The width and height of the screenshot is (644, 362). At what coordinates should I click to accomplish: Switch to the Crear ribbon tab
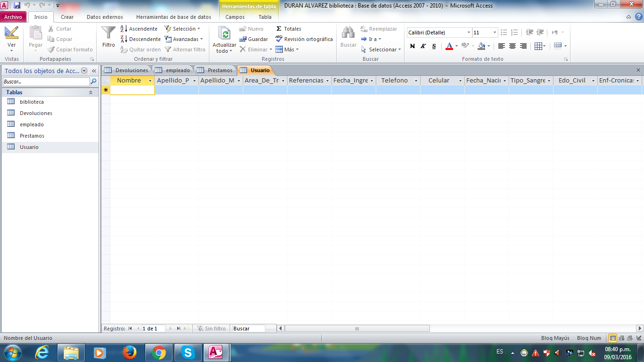[67, 17]
